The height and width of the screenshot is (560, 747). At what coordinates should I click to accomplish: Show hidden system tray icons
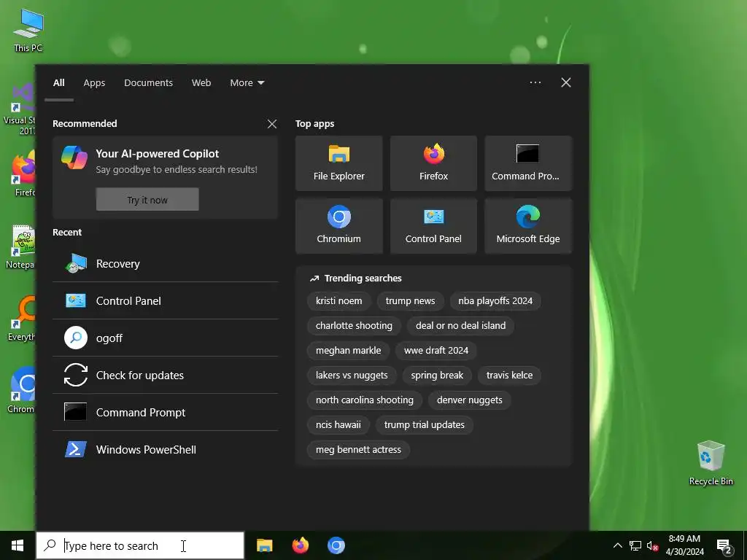coord(617,545)
